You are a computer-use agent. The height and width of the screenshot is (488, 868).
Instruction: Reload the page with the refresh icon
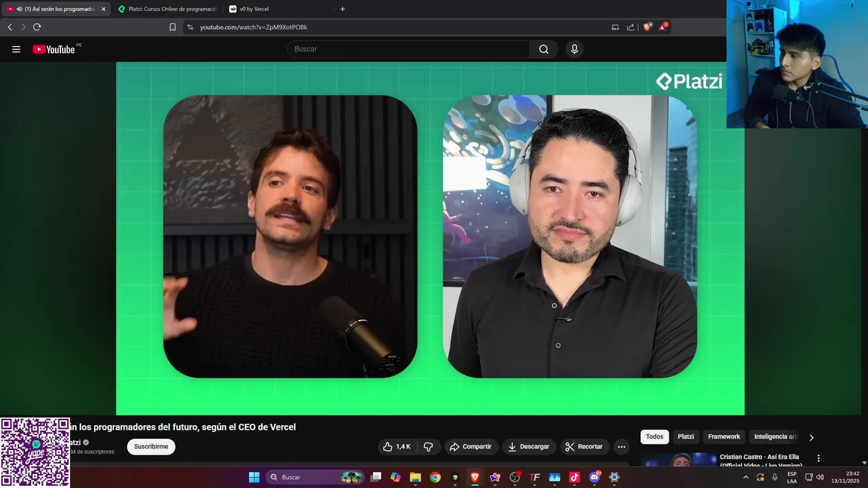[x=37, y=27]
